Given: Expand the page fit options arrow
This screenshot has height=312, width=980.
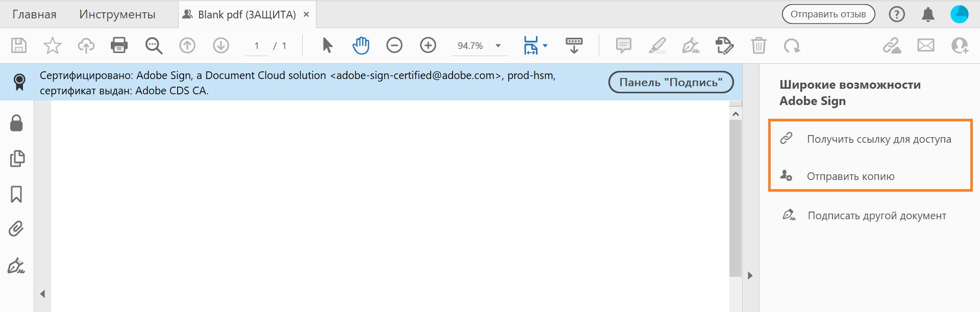Looking at the screenshot, I should [545, 46].
